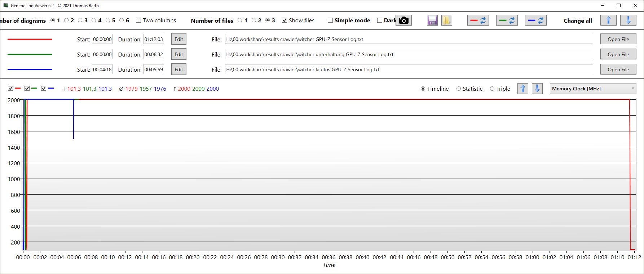644x274 pixels.
Task: Edit the blue file time range
Action: pyautogui.click(x=179, y=69)
